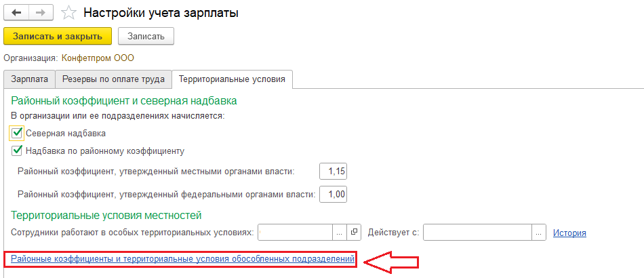Screen dimensions: 644x278
Task: Open link for обособленных подразделений coefficients
Action: [183, 258]
